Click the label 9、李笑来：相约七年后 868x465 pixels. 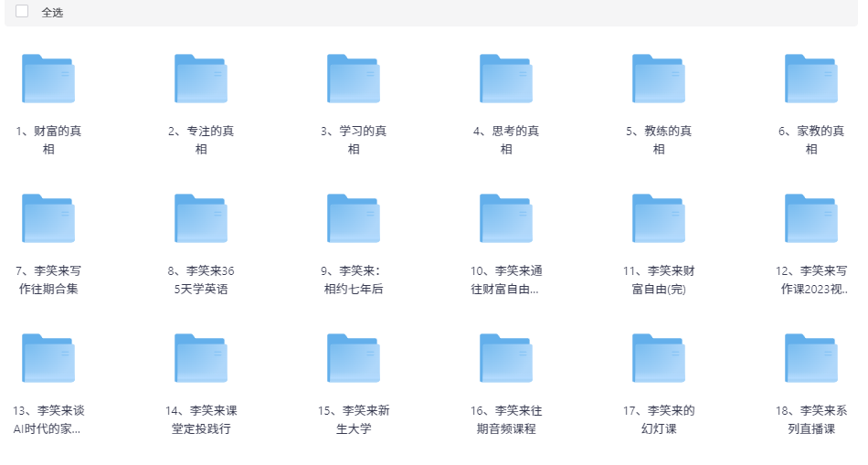click(x=354, y=280)
